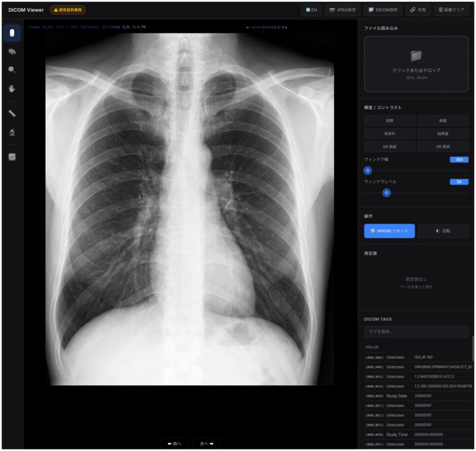Click the JPEG保存 button
Screen dimensions: 476x451
[343, 10]
